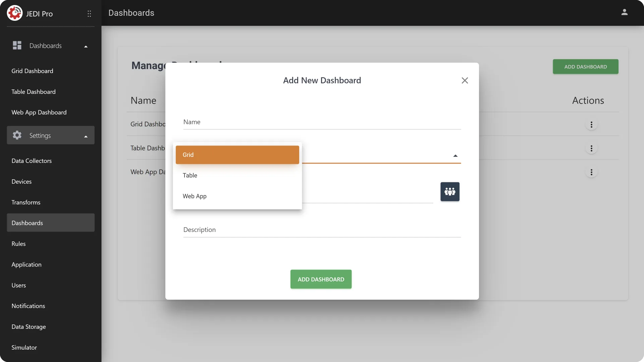
Task: Open the drag-handle menu beside JEDI Pro
Action: (89, 14)
